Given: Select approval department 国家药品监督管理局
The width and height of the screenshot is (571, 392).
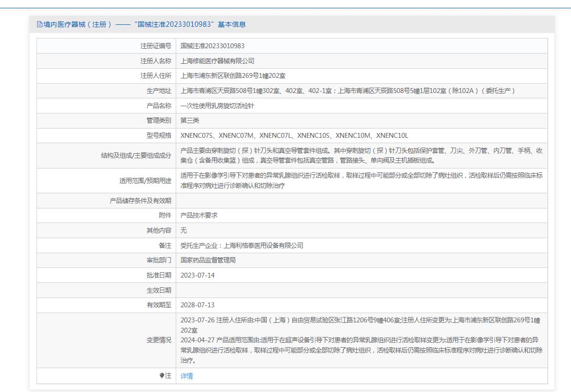Looking at the screenshot, I should pos(208,260).
